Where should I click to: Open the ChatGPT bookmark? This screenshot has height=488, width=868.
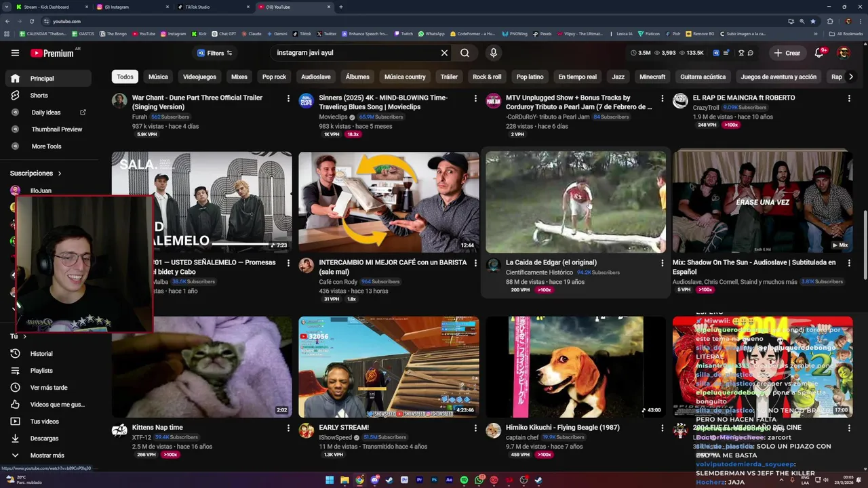(x=223, y=33)
